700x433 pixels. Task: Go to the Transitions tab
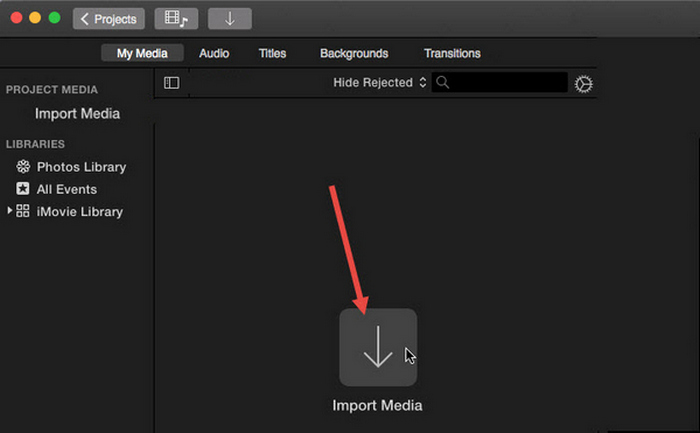pos(452,53)
